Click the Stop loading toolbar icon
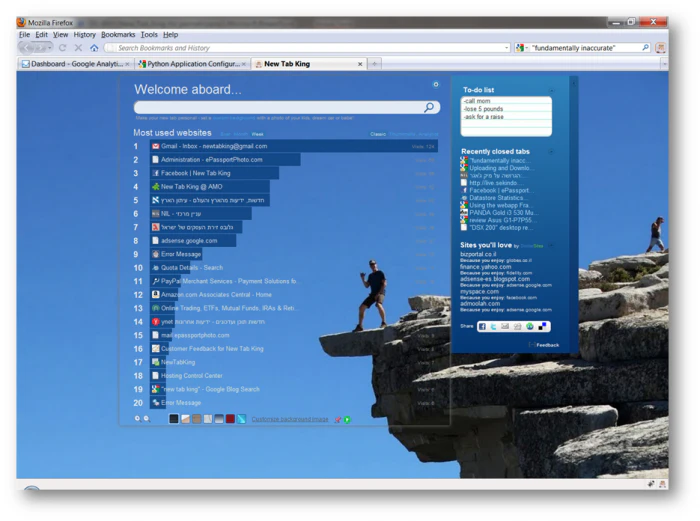Screen dimensions: 700x521 [78, 48]
